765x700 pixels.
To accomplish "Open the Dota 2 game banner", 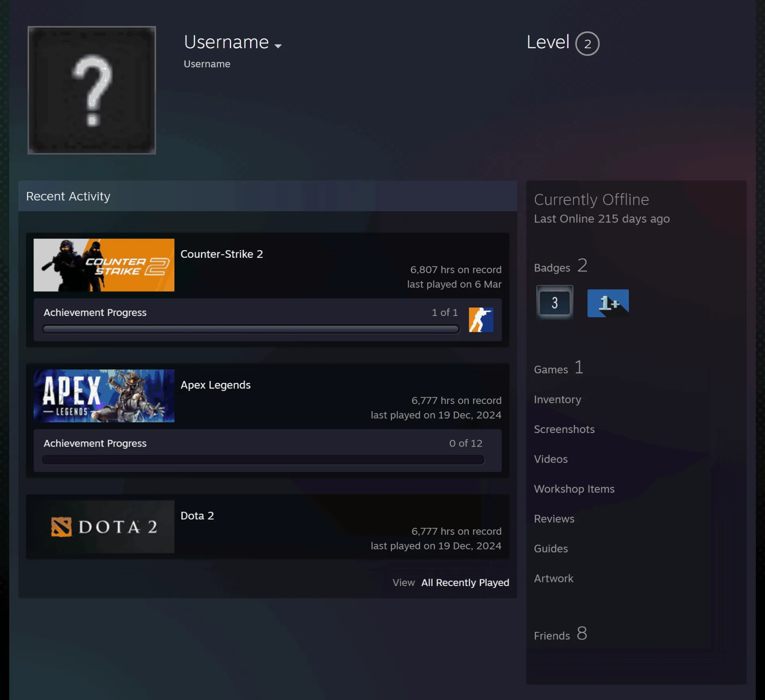I will [x=104, y=526].
